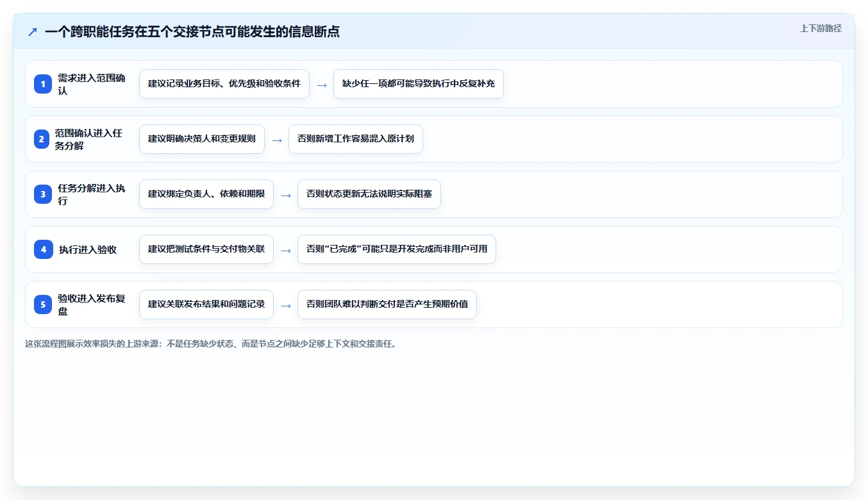Select the 需求进入范围确认 step label

92,84
